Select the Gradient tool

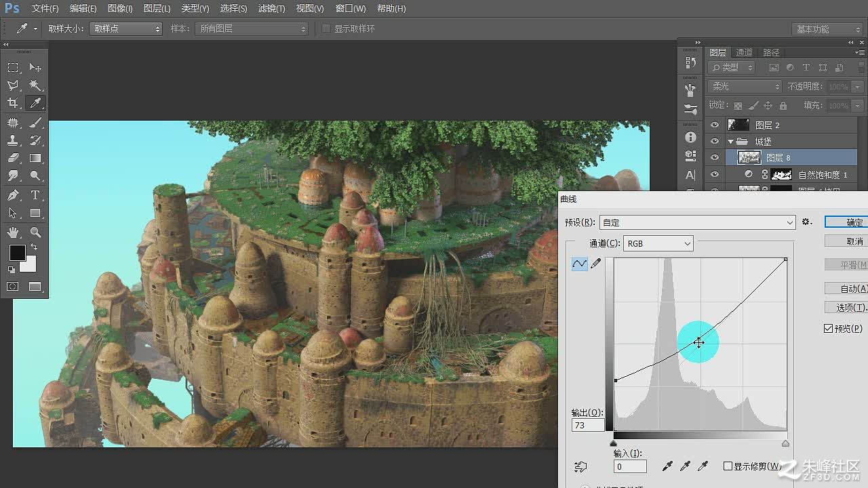point(35,158)
